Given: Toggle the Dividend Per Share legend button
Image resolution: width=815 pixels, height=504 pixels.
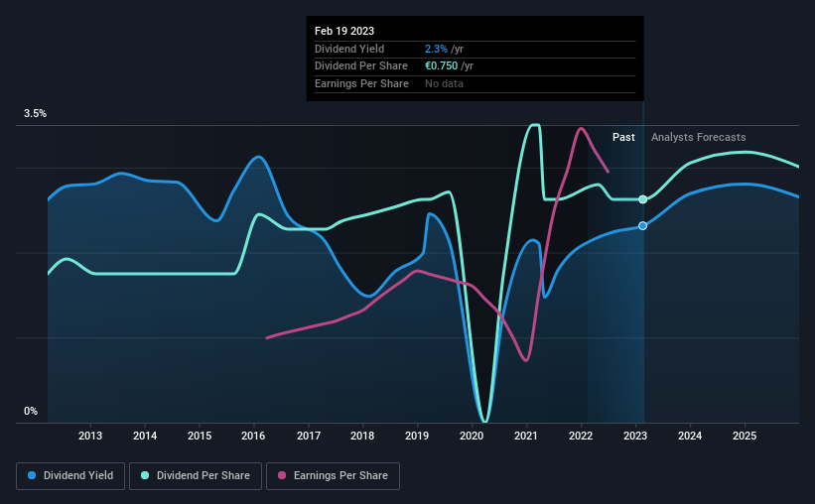Looking at the screenshot, I should [x=196, y=476].
